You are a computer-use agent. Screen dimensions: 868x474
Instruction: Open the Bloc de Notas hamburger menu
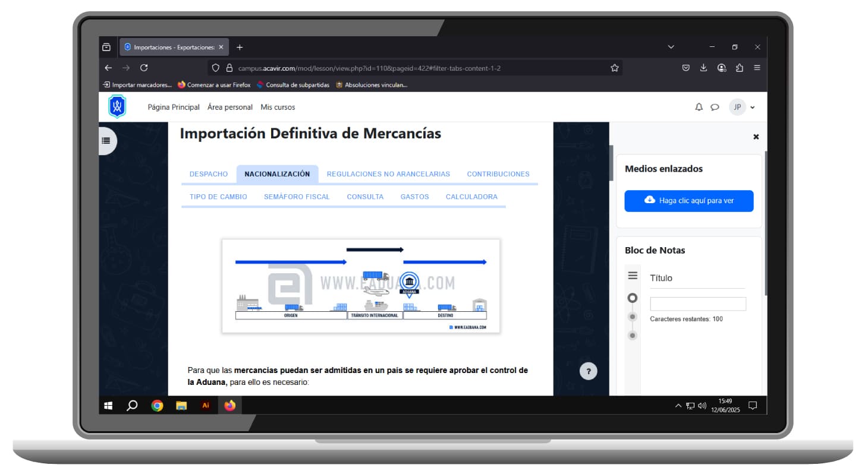point(633,276)
